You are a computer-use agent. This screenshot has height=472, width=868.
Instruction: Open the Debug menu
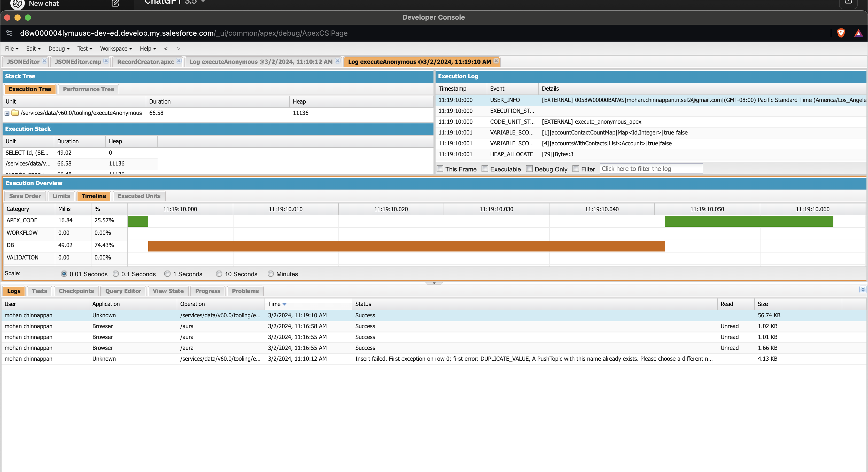point(59,49)
